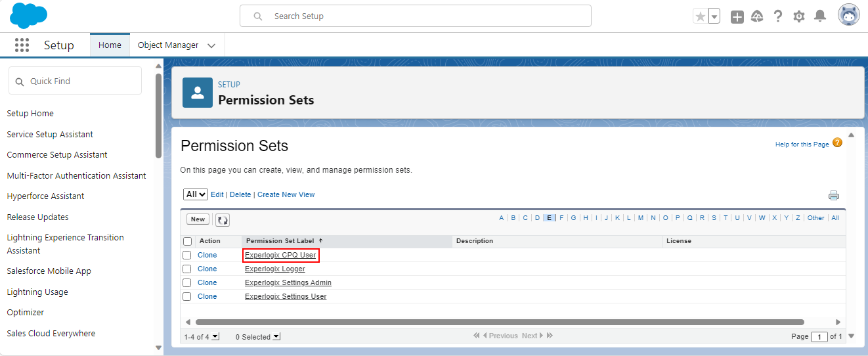868x356 pixels.
Task: Open the Experlogix Settings User permission set
Action: (x=286, y=296)
